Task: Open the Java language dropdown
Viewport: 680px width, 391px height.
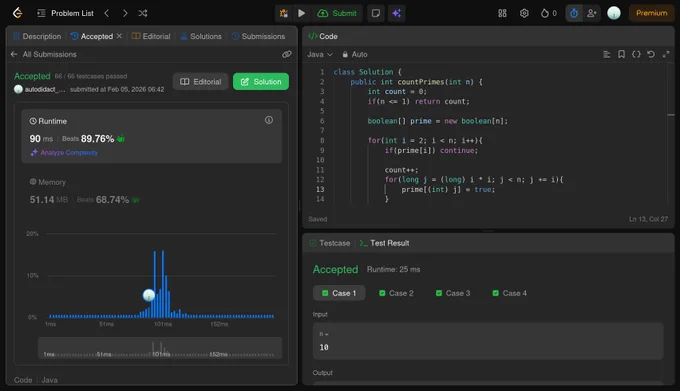Action: tap(320, 54)
